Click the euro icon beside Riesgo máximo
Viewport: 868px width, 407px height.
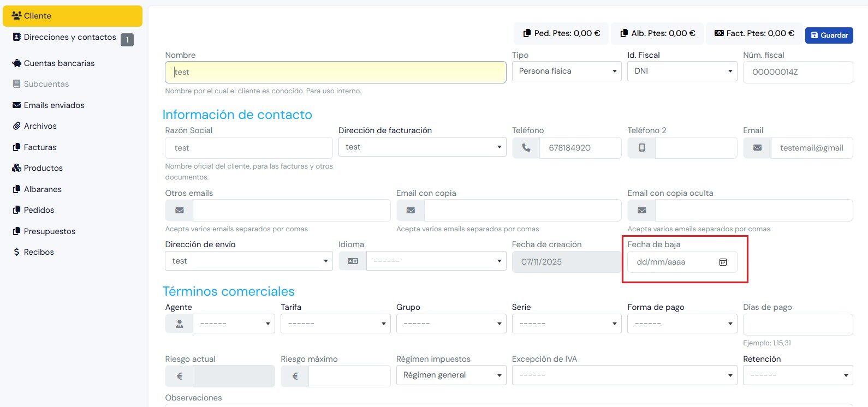tap(295, 376)
